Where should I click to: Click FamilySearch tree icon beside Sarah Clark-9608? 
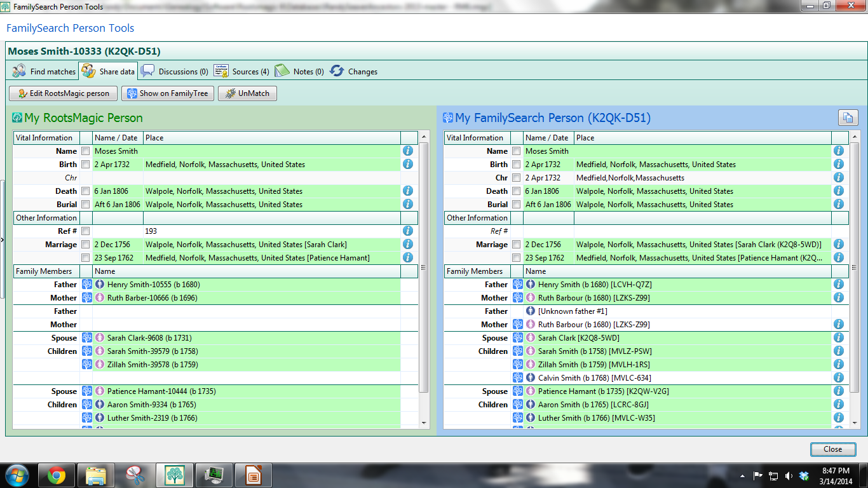click(x=87, y=338)
